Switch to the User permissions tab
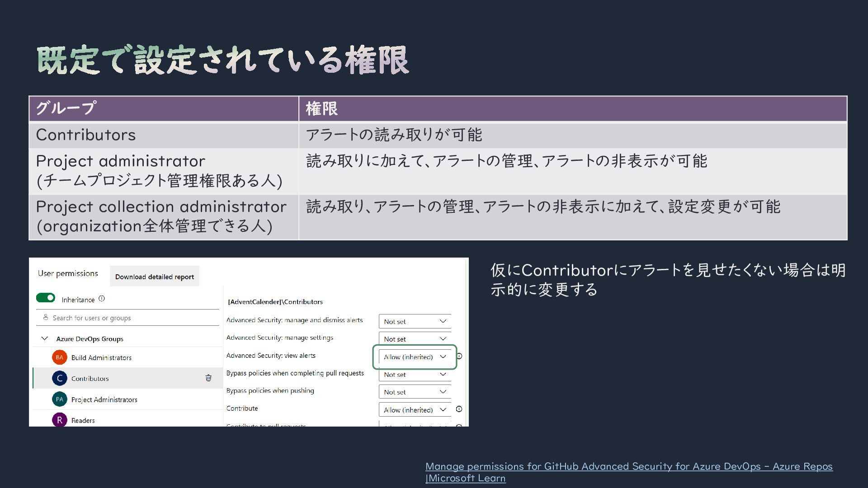 pyautogui.click(x=68, y=273)
